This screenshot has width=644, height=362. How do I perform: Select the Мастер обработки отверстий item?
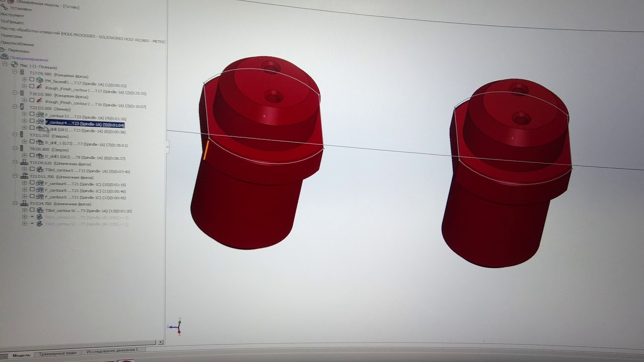click(x=83, y=34)
